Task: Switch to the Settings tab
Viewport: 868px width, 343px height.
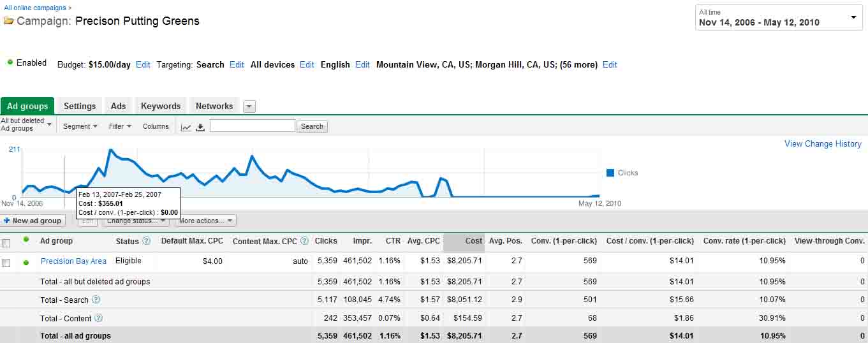Action: click(x=80, y=106)
